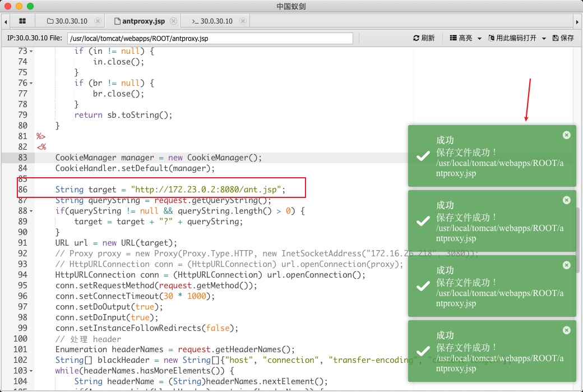
Task: Click 'conn.setRequestMethod' line 95
Action: click(156, 285)
